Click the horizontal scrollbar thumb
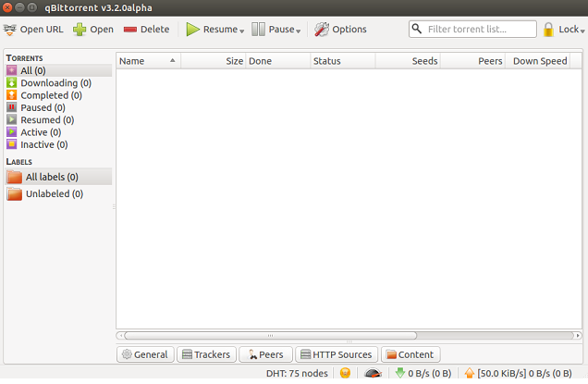588x384 pixels. 270,335
